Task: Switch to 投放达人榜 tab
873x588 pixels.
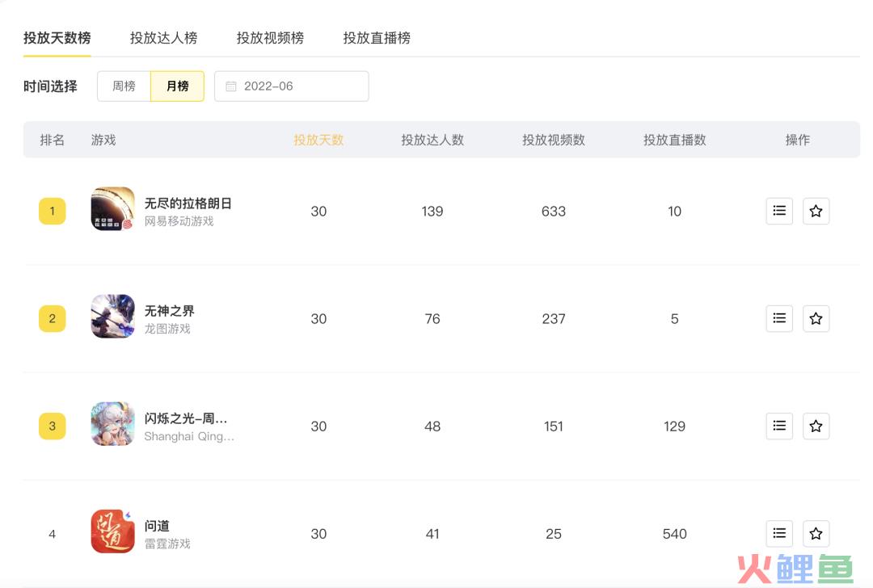Action: (163, 38)
